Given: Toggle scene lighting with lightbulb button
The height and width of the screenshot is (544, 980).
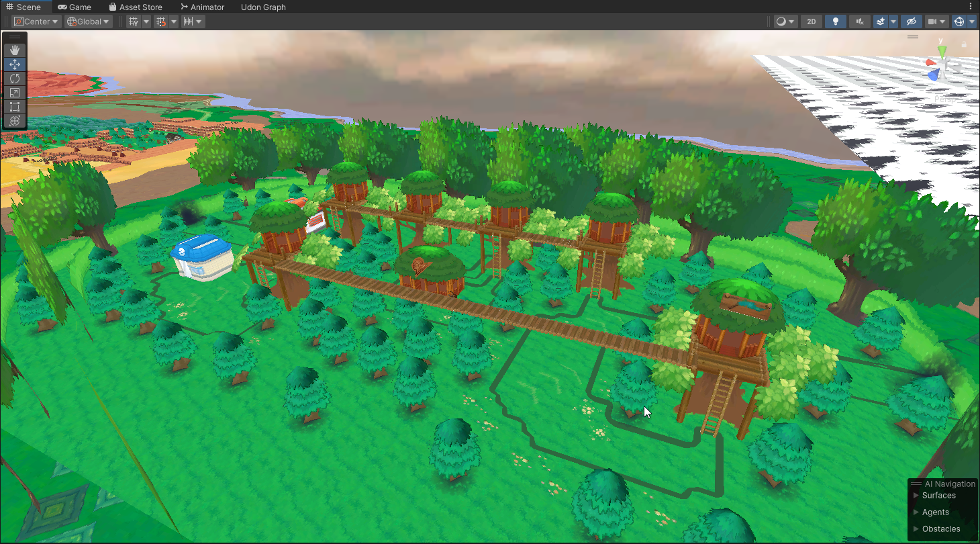Looking at the screenshot, I should tap(835, 21).
